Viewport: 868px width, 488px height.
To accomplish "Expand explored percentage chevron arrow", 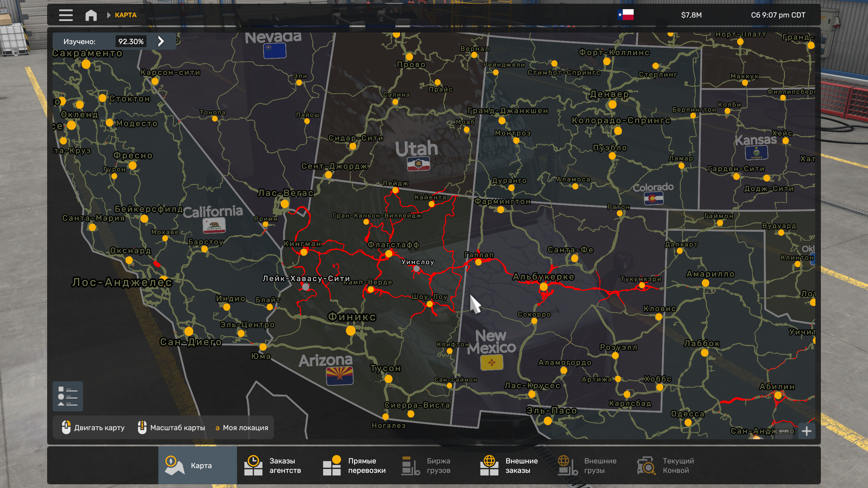I will (x=161, y=41).
